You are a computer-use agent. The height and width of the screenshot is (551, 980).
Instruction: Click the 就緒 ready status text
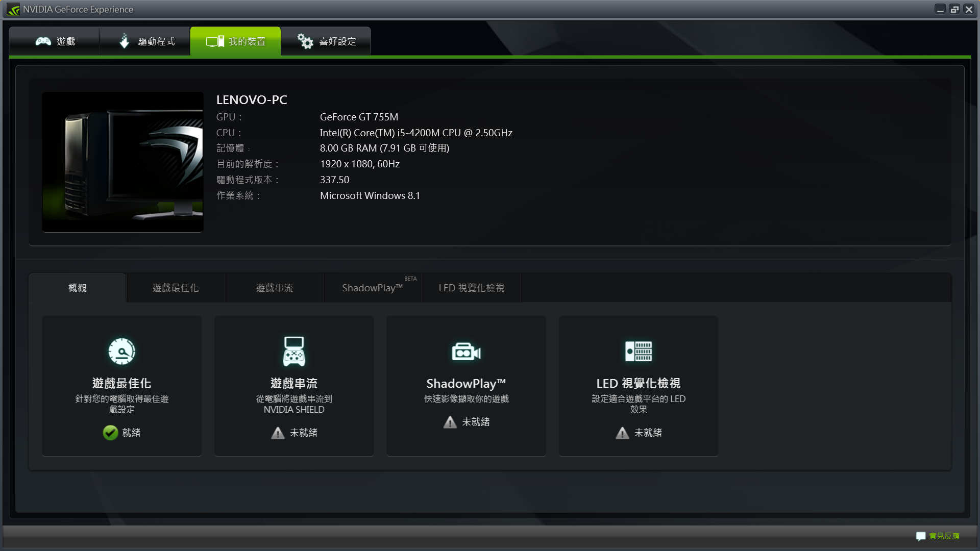point(131,433)
